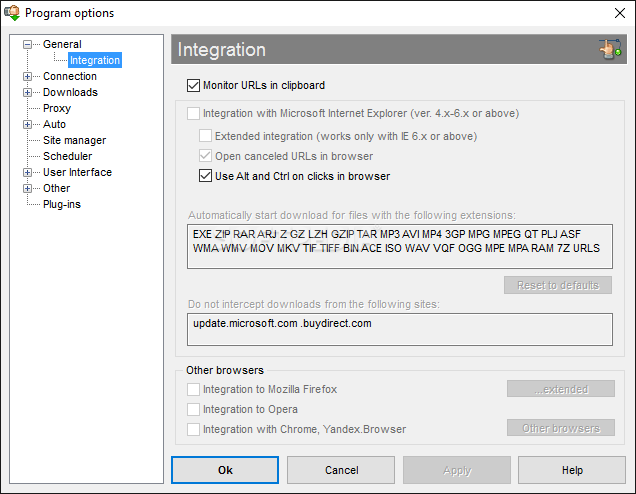Uncheck Use Alt and Ctrl on clicks
The width and height of the screenshot is (636, 494).
point(205,176)
